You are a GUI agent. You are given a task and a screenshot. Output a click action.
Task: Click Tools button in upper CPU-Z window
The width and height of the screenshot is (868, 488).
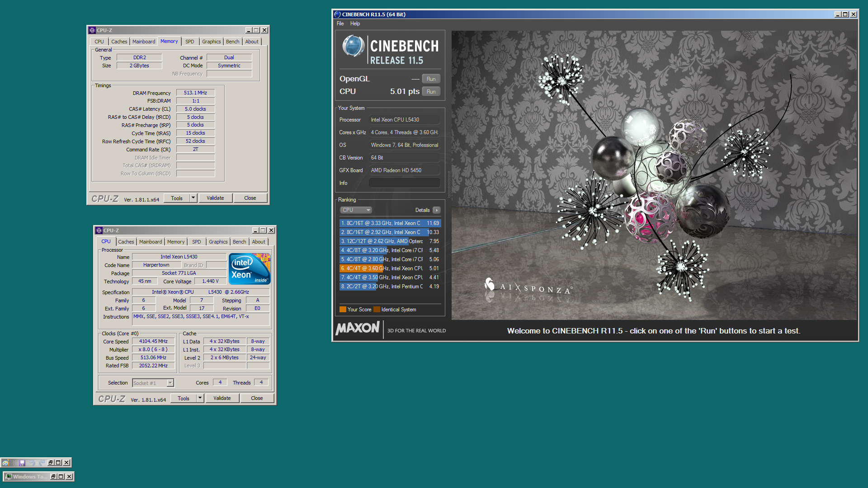[x=177, y=198]
